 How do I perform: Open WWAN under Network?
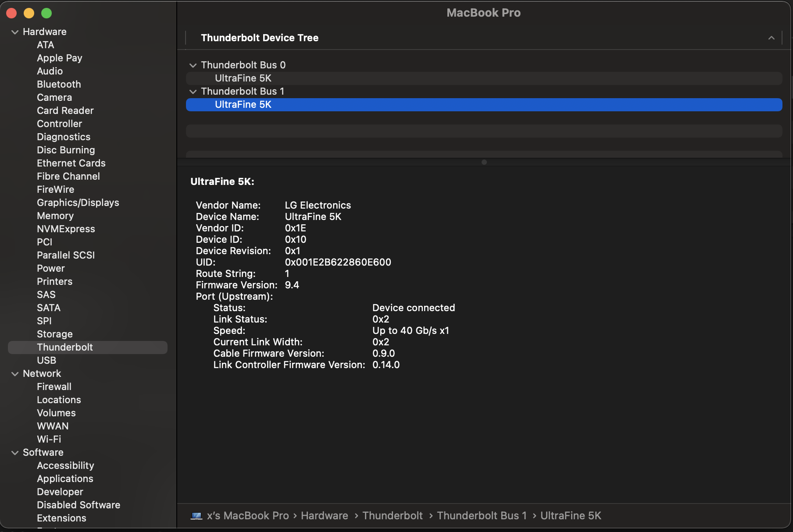[53, 426]
